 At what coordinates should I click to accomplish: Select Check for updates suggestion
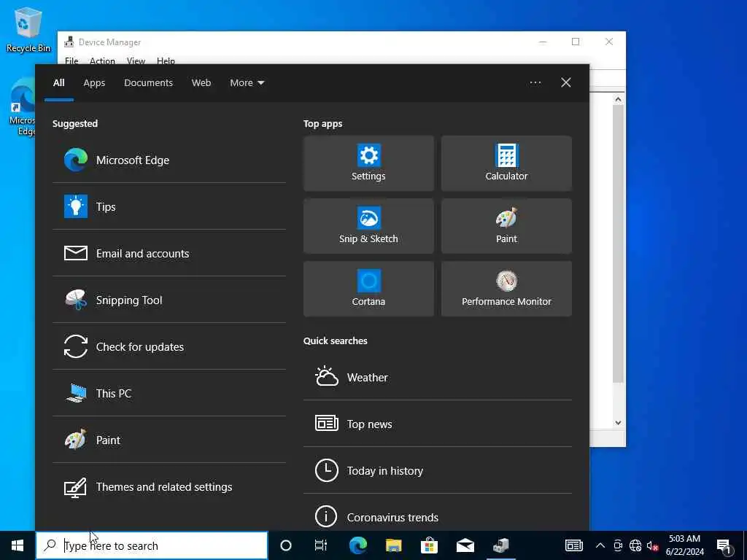[169, 346]
